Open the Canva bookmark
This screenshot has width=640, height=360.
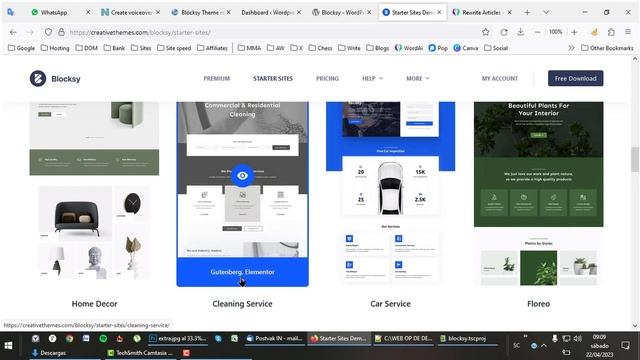466,48
